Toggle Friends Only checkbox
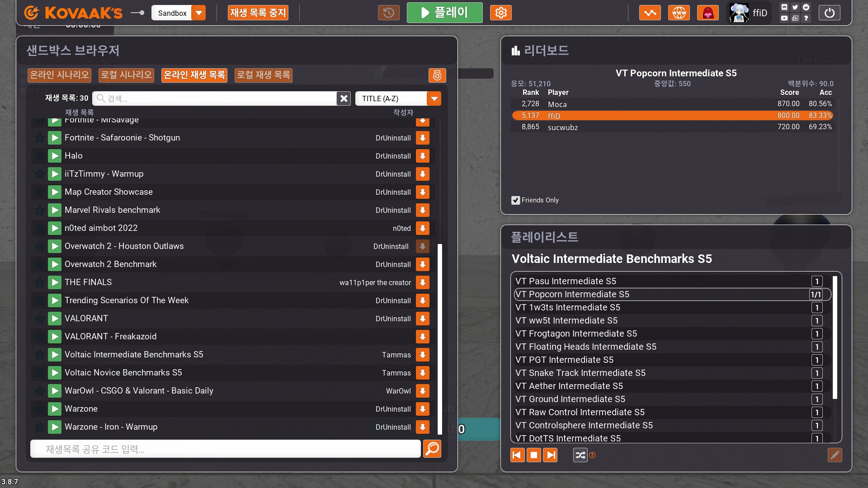Image resolution: width=868 pixels, height=488 pixels. [x=515, y=200]
